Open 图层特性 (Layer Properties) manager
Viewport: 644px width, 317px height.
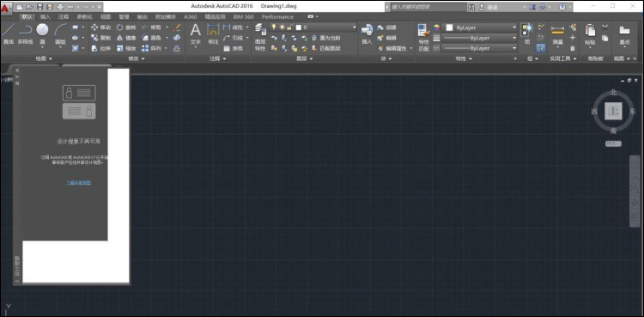point(260,37)
